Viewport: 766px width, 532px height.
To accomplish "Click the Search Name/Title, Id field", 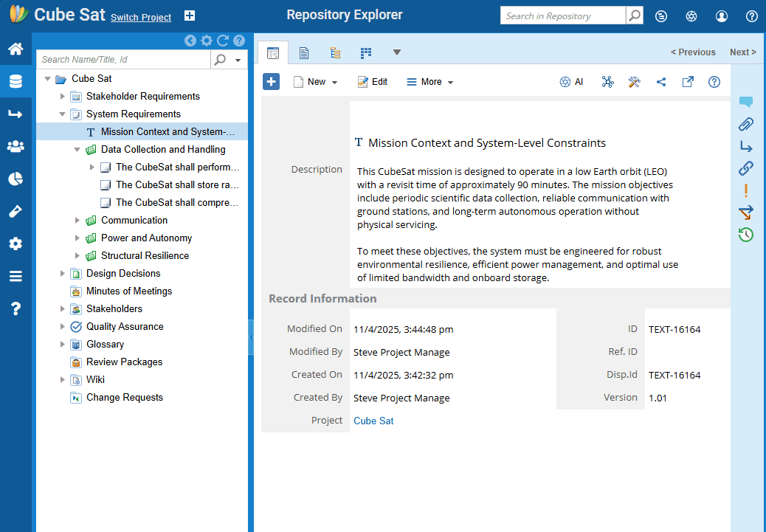I will (124, 60).
